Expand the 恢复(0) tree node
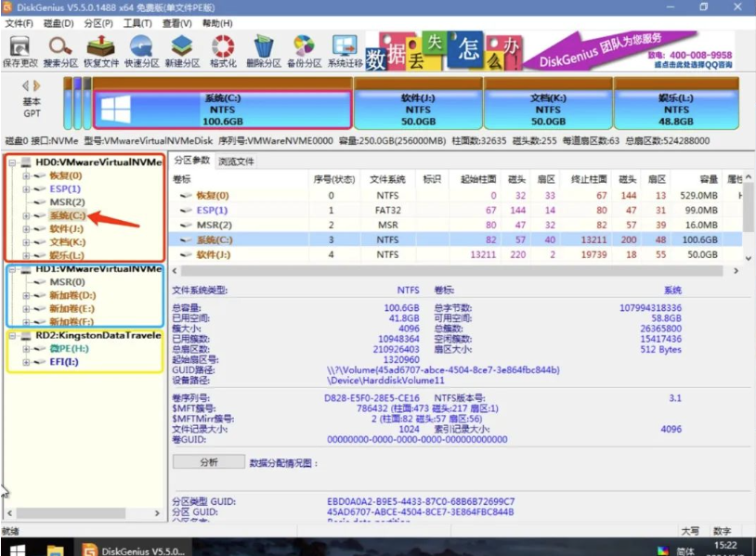The image size is (756, 556). tap(26, 175)
